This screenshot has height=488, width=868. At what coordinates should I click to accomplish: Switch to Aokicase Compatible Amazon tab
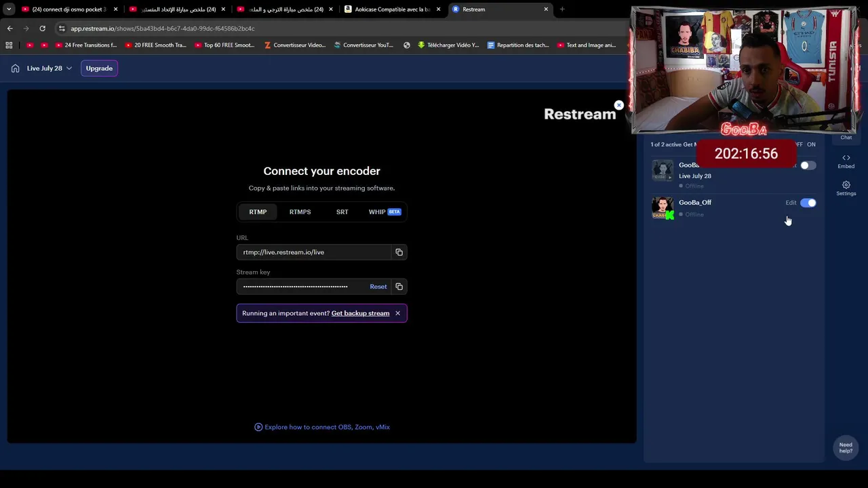click(x=392, y=9)
